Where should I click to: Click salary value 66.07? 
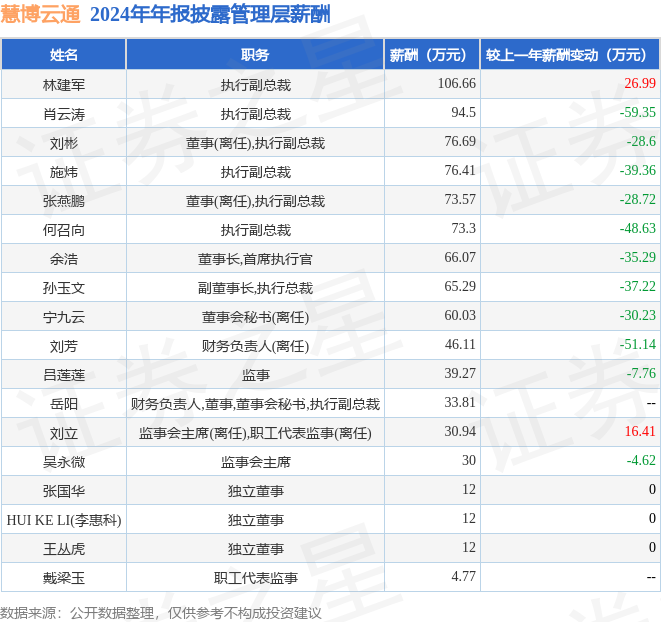point(460,257)
